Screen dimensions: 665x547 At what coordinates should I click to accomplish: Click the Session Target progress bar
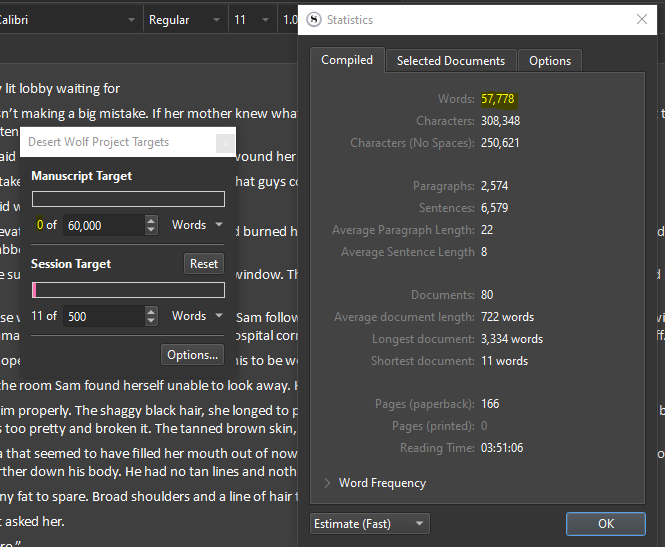pos(129,290)
